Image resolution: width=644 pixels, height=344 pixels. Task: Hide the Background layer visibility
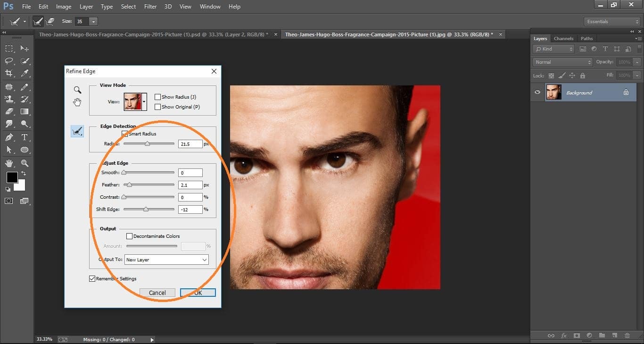537,92
